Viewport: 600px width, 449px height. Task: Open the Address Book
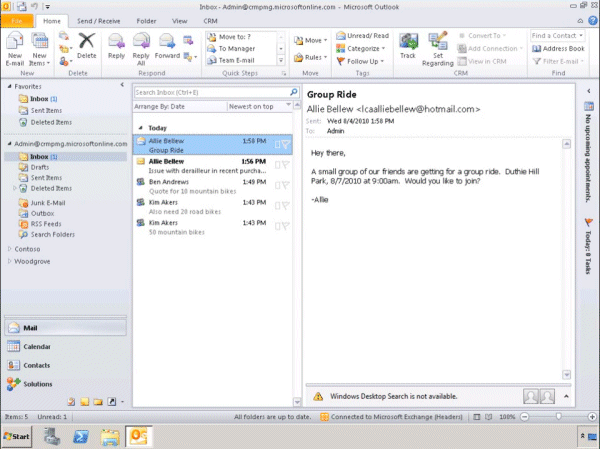tap(558, 49)
